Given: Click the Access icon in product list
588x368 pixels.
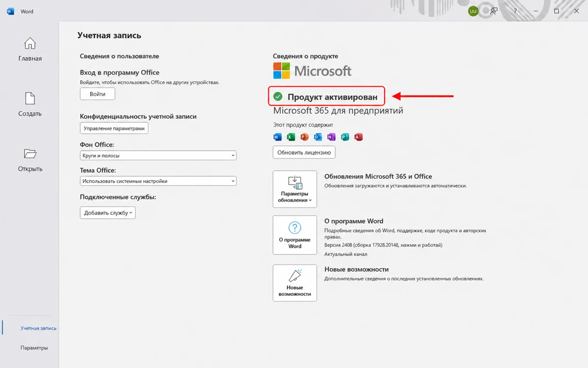Looking at the screenshot, I should [x=358, y=137].
